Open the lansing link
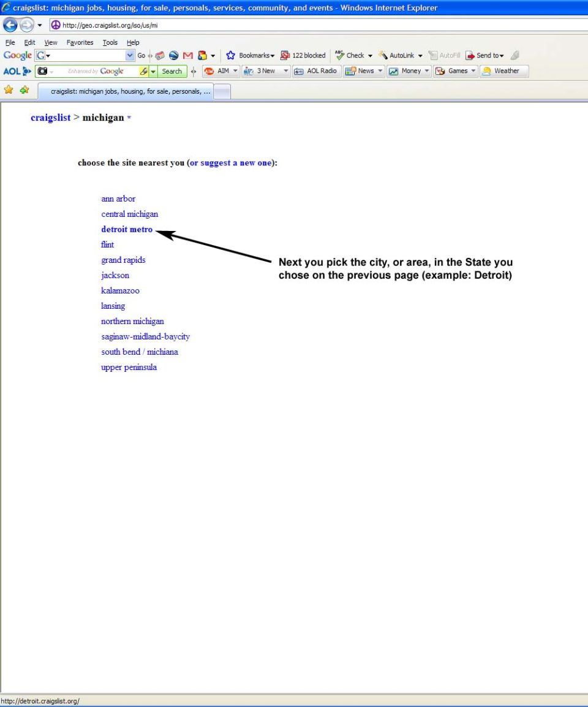Viewport: 588px width, 707px height. 113,306
